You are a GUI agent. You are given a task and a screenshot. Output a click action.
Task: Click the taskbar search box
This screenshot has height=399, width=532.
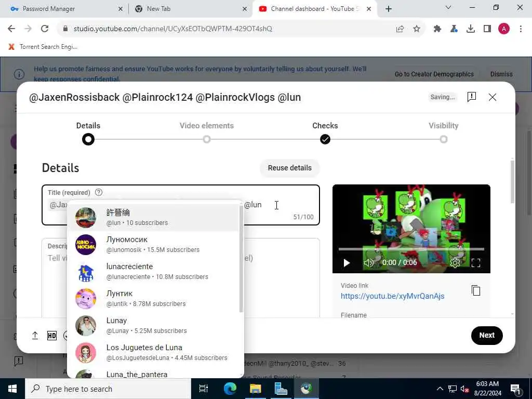tap(108, 389)
